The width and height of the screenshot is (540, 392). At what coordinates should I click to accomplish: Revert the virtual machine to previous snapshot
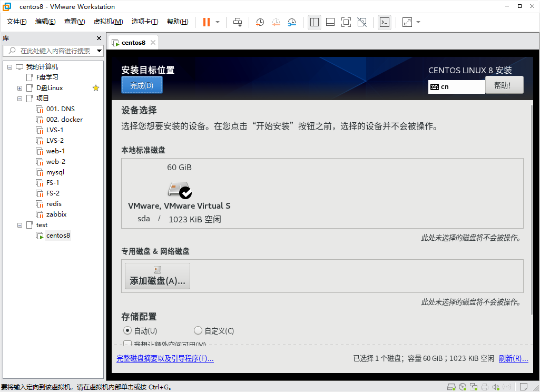[276, 22]
